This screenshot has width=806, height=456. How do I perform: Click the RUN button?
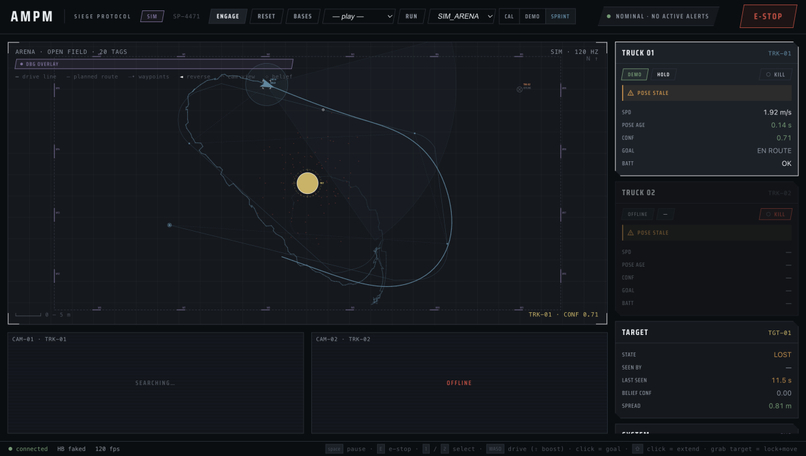point(411,16)
